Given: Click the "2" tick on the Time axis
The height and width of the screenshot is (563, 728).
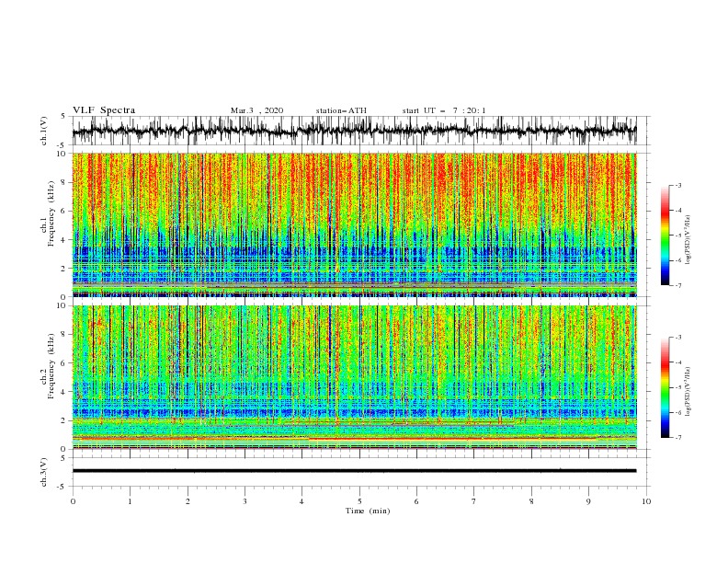Looking at the screenshot, I should coord(188,501).
